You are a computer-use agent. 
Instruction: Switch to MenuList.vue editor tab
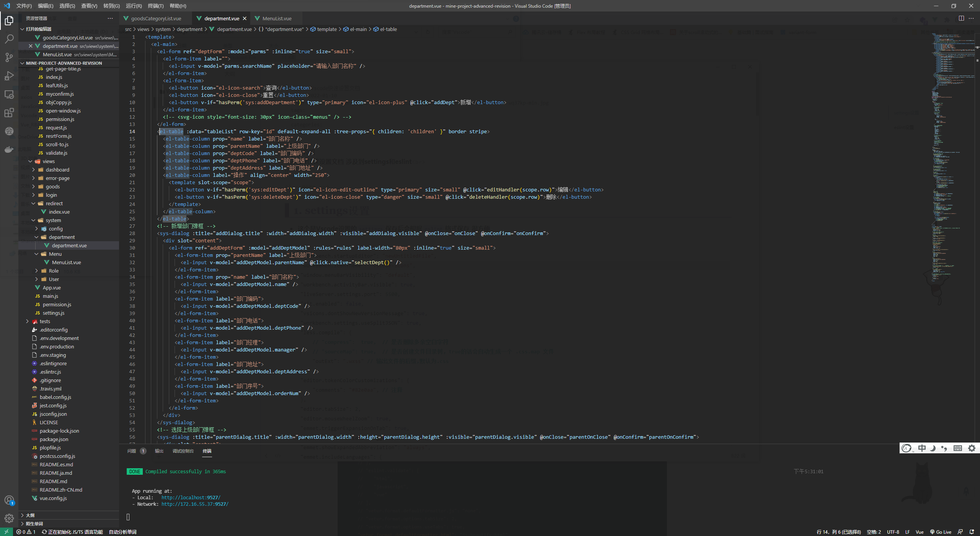pos(277,18)
